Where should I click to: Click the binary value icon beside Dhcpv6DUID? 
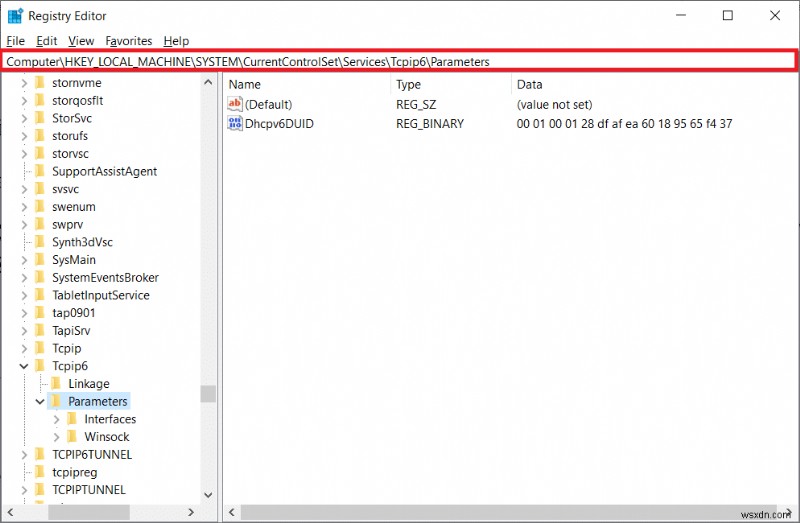pyautogui.click(x=235, y=123)
